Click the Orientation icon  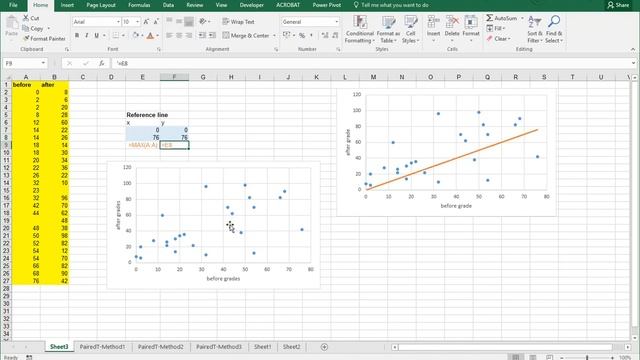[x=202, y=21]
